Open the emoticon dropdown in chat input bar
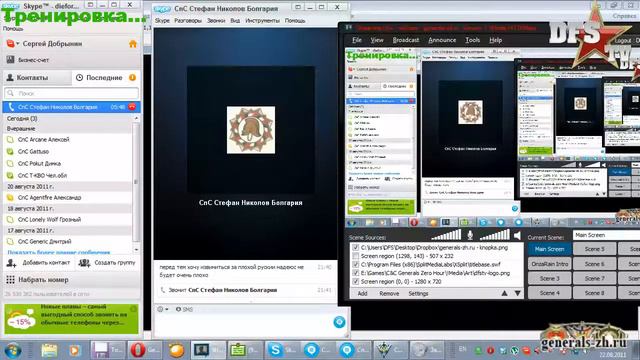Viewport: 640px width, 360px height. tap(163, 309)
